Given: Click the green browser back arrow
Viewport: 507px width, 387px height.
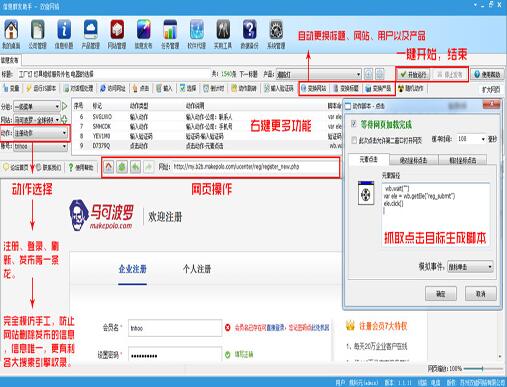Looking at the screenshot, I should [135, 167].
